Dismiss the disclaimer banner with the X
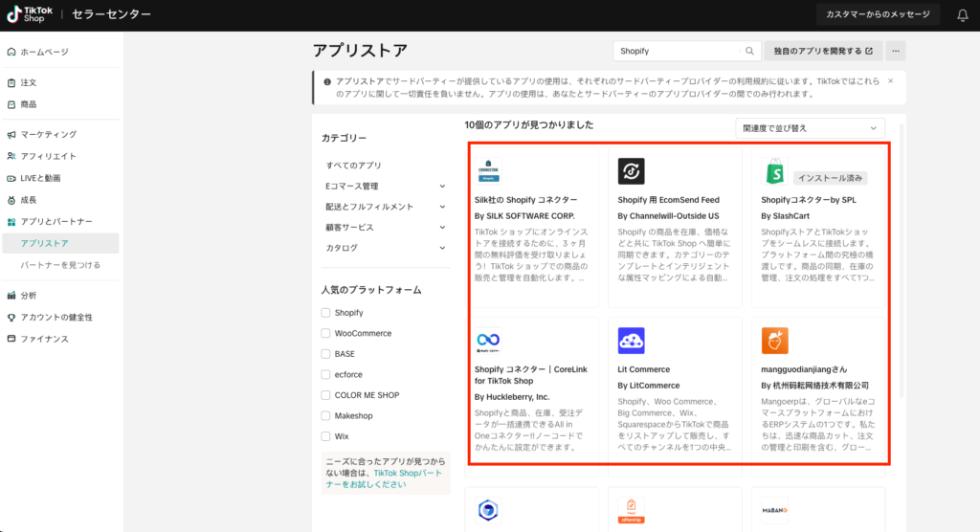Image resolution: width=980 pixels, height=532 pixels. tap(891, 81)
